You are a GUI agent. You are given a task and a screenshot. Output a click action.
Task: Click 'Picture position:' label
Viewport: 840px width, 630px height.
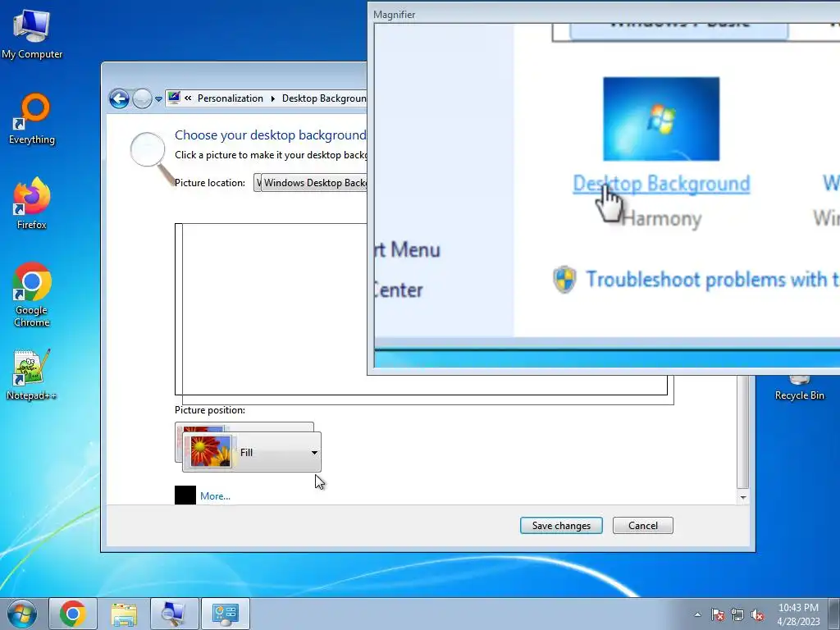point(210,410)
